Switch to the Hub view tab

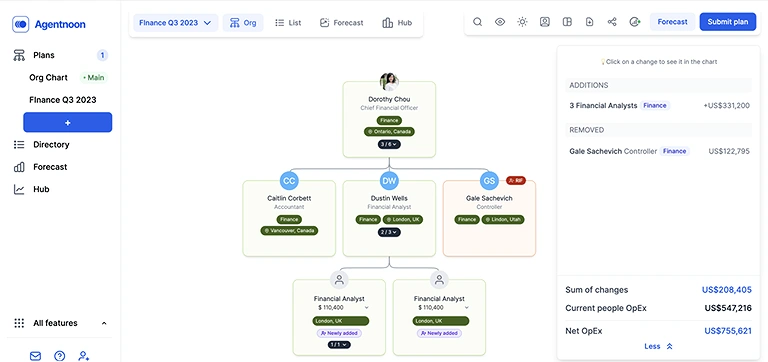(x=397, y=23)
